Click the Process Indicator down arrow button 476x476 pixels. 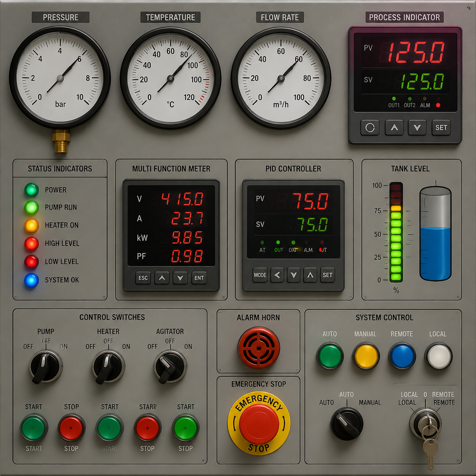pos(417,128)
